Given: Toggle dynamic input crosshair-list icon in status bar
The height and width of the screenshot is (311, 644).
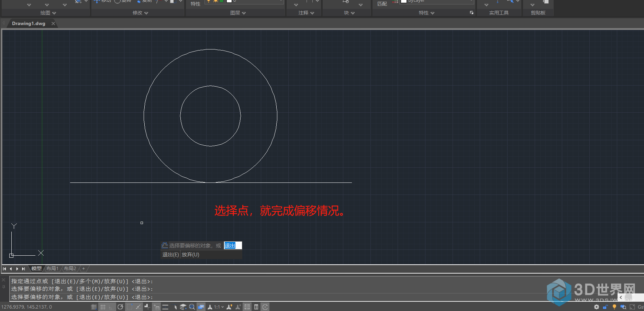Looking at the screenshot, I should tap(156, 307).
